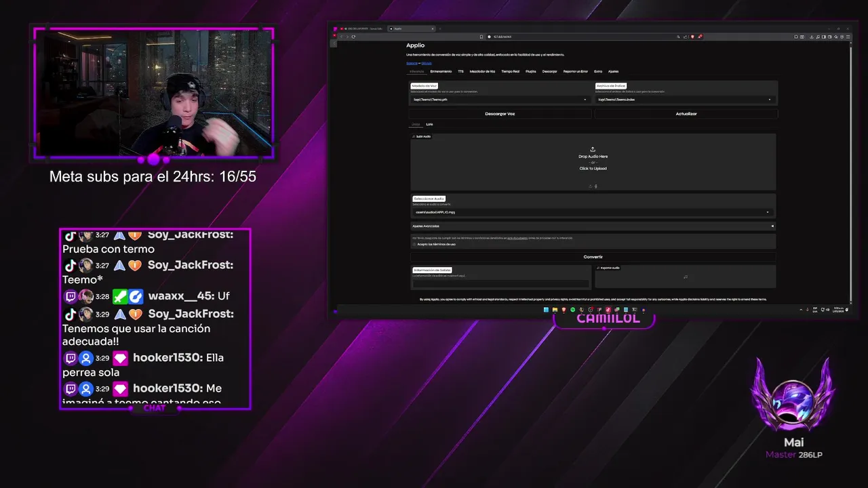Open Spotify from the taskbar
This screenshot has height=488, width=868.
click(x=572, y=310)
